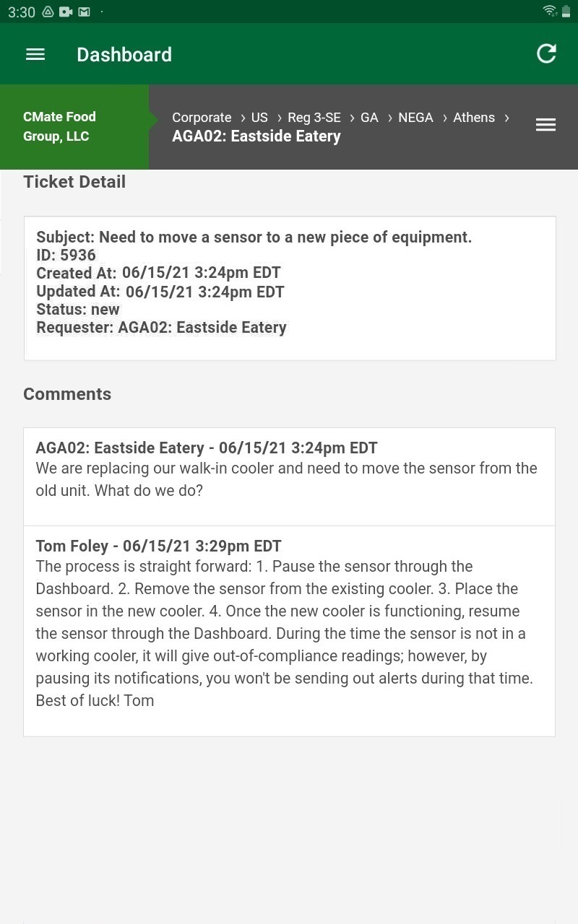Expand the chevron after Athens breadcrumb
The height and width of the screenshot is (924, 578).
click(506, 118)
